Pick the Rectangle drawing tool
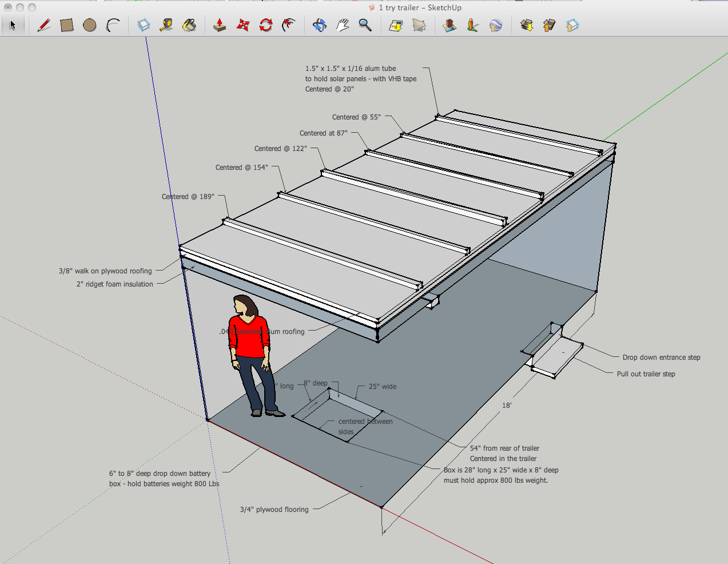 (x=67, y=25)
